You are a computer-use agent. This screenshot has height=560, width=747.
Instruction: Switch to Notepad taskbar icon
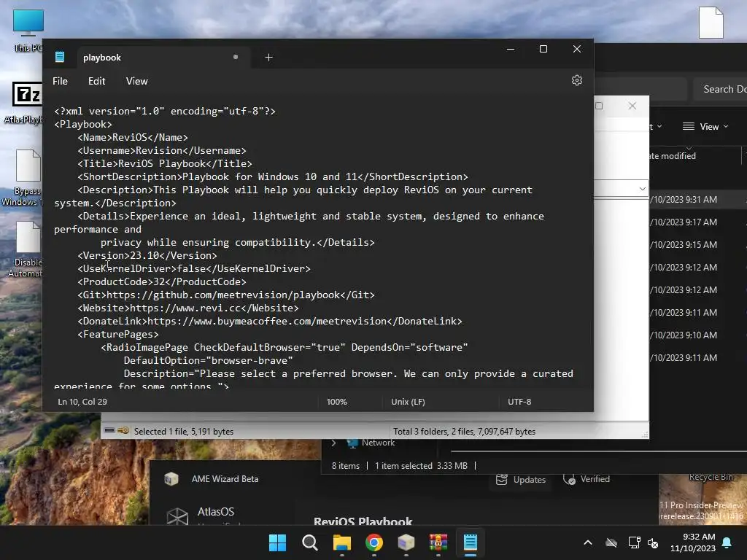(x=471, y=542)
